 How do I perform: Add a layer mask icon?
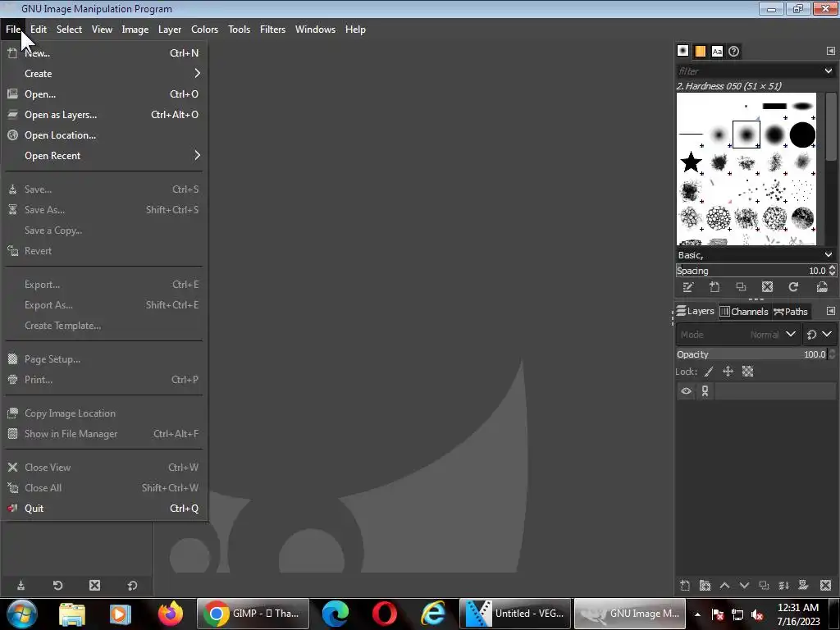[803, 586]
